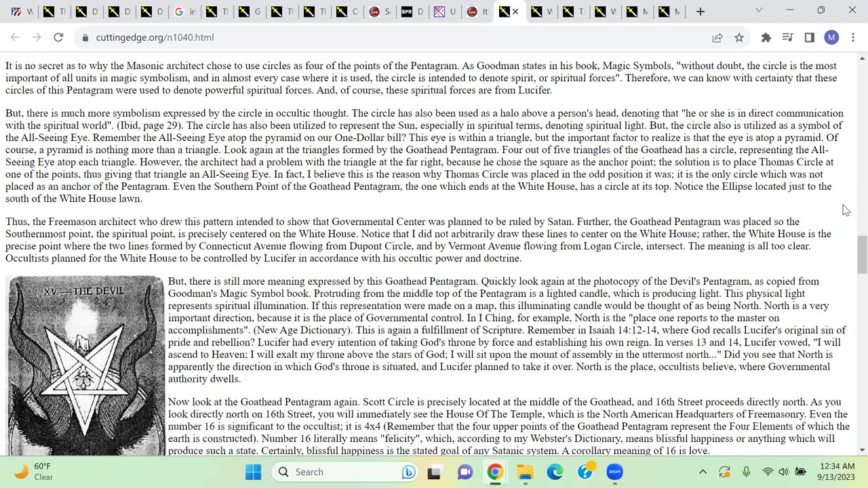Bookmark this page with the star
This screenshot has height=488, width=868.
(x=739, y=37)
